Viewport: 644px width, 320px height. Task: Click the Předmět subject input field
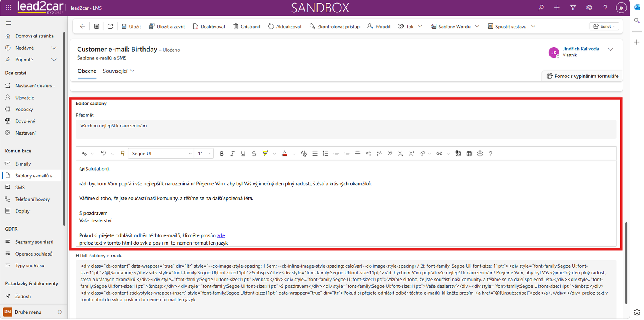[346, 129]
